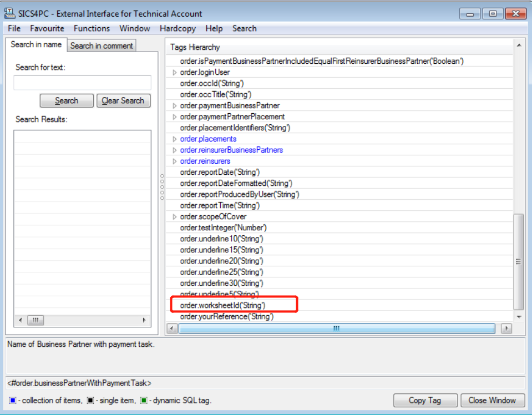Click the green dynamic SQL tag legend square

(x=143, y=400)
